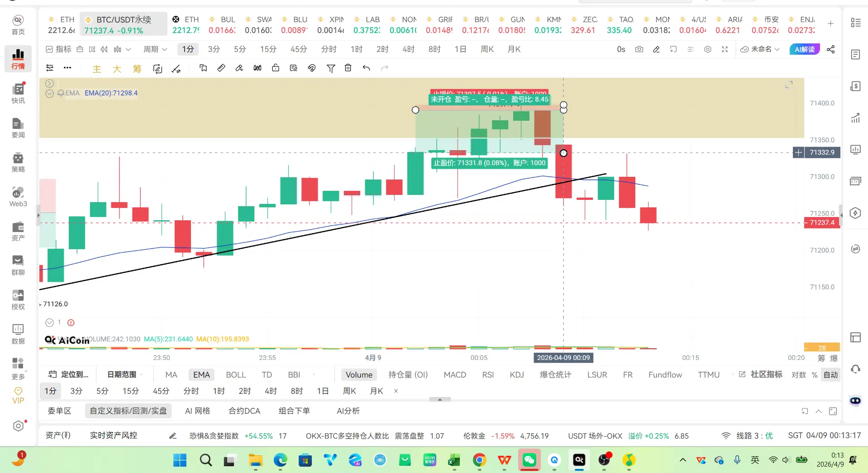This screenshot has width=868, height=473.
Task: Collapse the EMA indicator legend chevron
Action: click(x=50, y=93)
